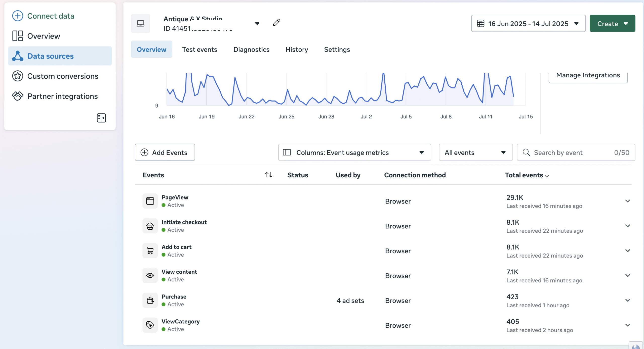Screen dimensions: 644x349
Task: Sort by Total events column
Action: coord(527,175)
